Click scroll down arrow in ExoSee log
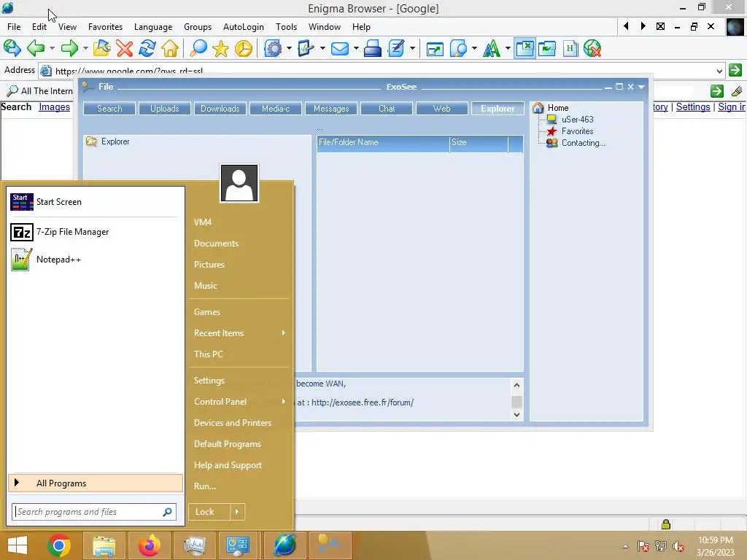The height and width of the screenshot is (560, 747). pos(517,415)
